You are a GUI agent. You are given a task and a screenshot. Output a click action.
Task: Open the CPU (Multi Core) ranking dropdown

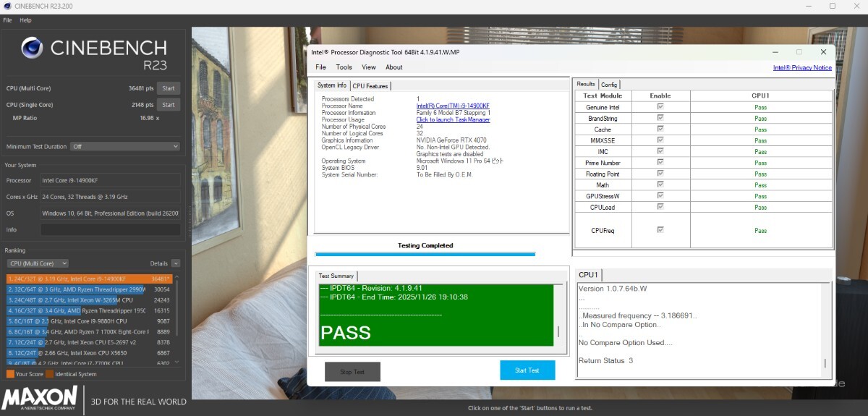pyautogui.click(x=37, y=263)
